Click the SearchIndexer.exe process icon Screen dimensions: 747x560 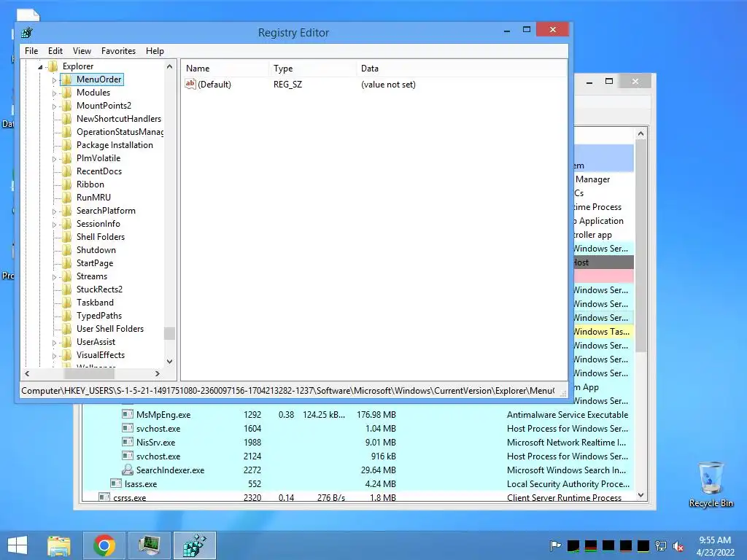[127, 470]
